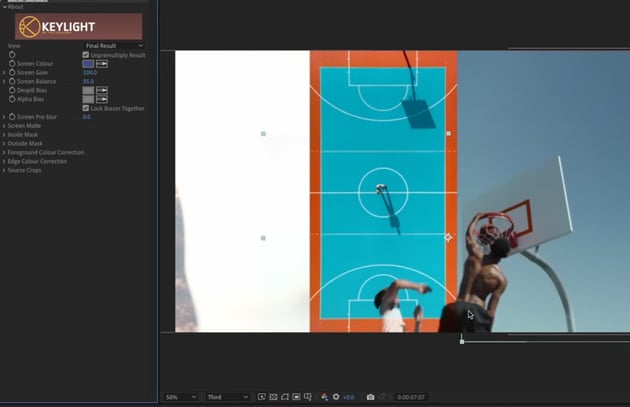The image size is (630, 407).
Task: Click the Screen Colour eyedropper icon
Action: click(102, 63)
